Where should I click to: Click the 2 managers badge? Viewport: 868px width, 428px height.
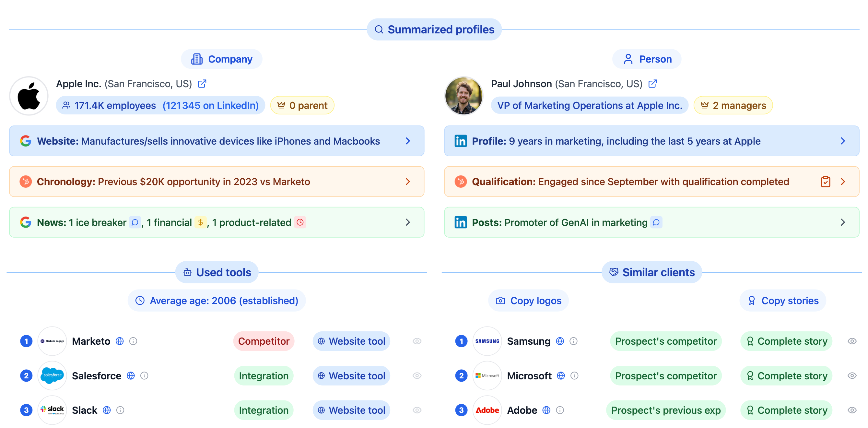pos(733,105)
